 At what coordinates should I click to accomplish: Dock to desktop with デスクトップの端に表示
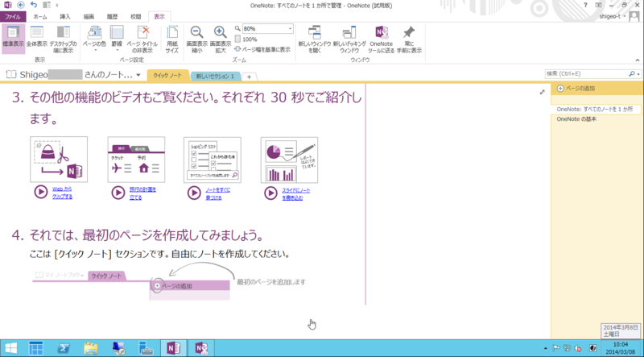[x=64, y=39]
